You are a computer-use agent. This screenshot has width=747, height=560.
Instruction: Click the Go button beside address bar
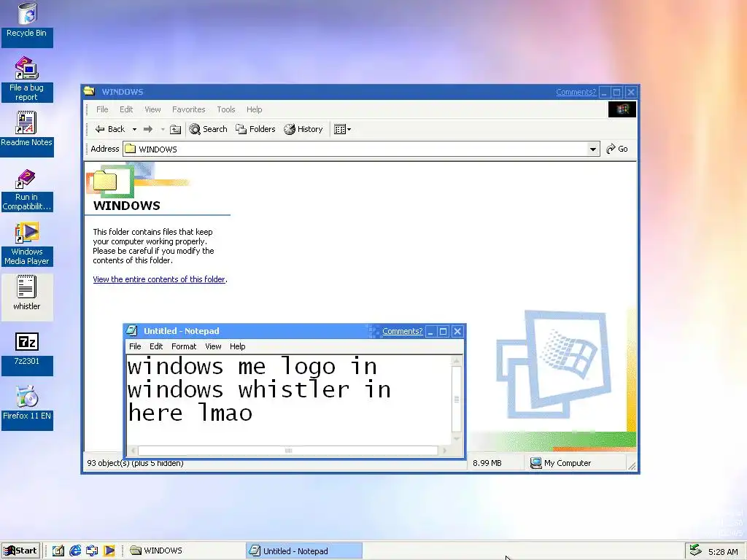coord(617,149)
